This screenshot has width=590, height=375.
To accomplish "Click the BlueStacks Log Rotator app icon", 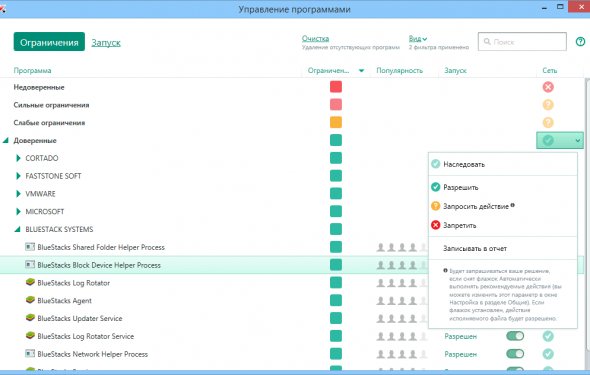I will click(x=30, y=282).
